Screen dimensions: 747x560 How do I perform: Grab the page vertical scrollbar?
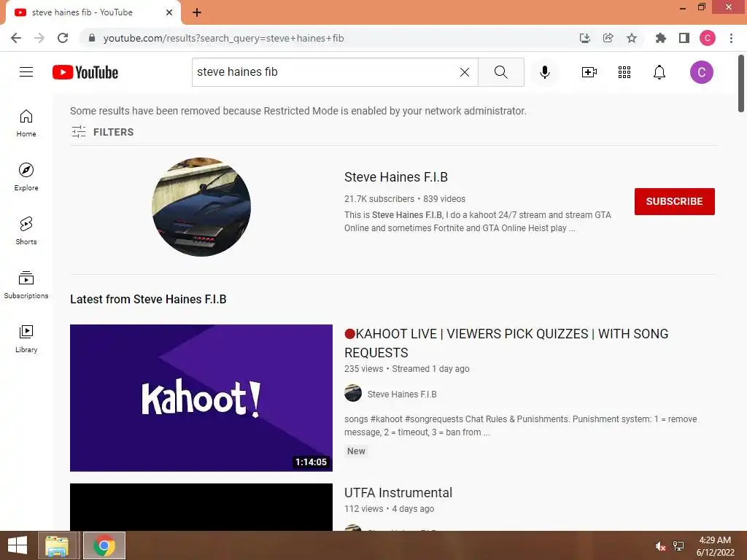coord(741,84)
